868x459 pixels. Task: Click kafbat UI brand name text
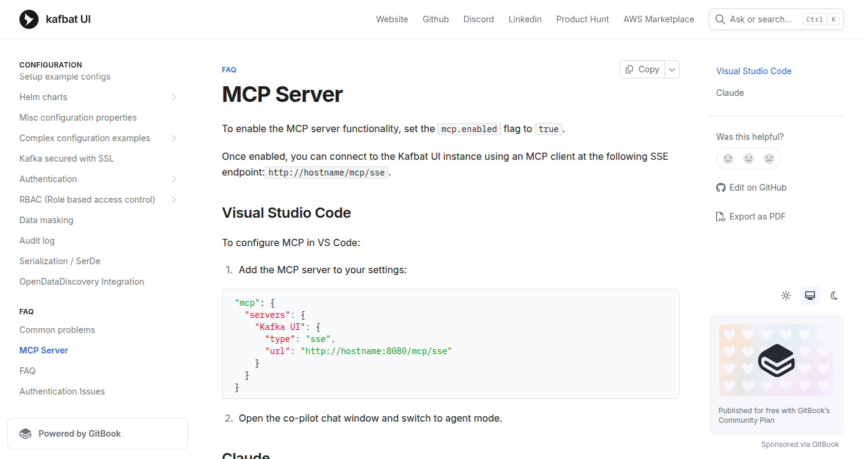coord(68,19)
